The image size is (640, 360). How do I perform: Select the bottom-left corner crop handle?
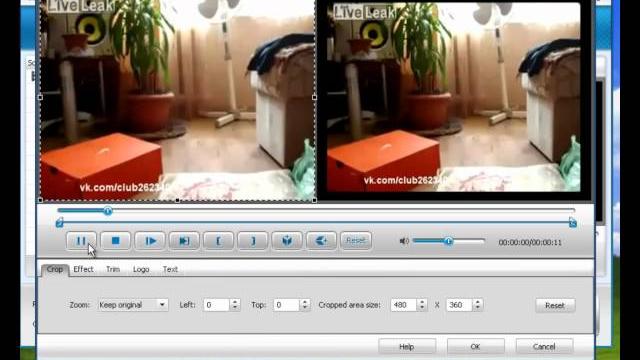click(40, 200)
